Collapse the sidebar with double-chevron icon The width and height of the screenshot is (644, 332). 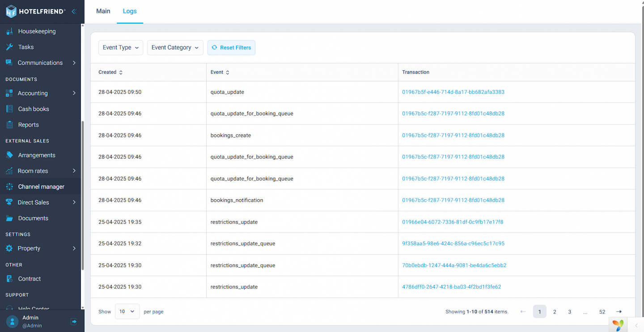pyautogui.click(x=74, y=12)
